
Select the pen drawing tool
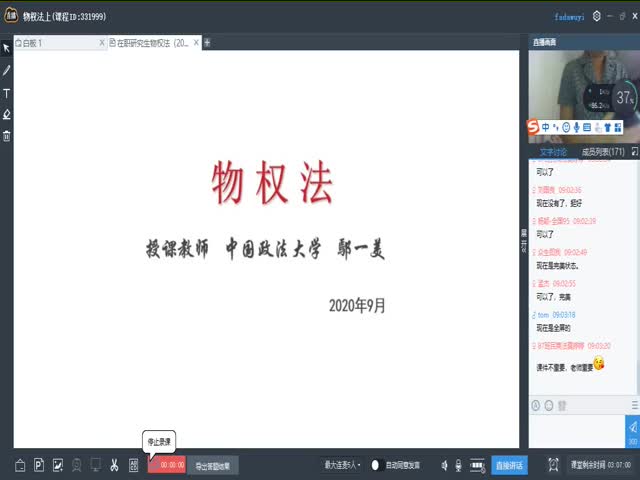point(6,70)
